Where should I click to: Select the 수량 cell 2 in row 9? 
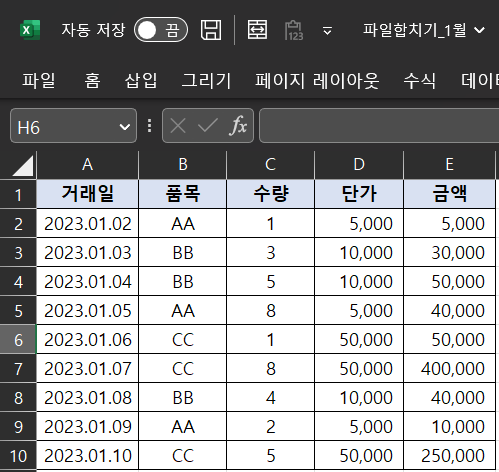(270, 426)
